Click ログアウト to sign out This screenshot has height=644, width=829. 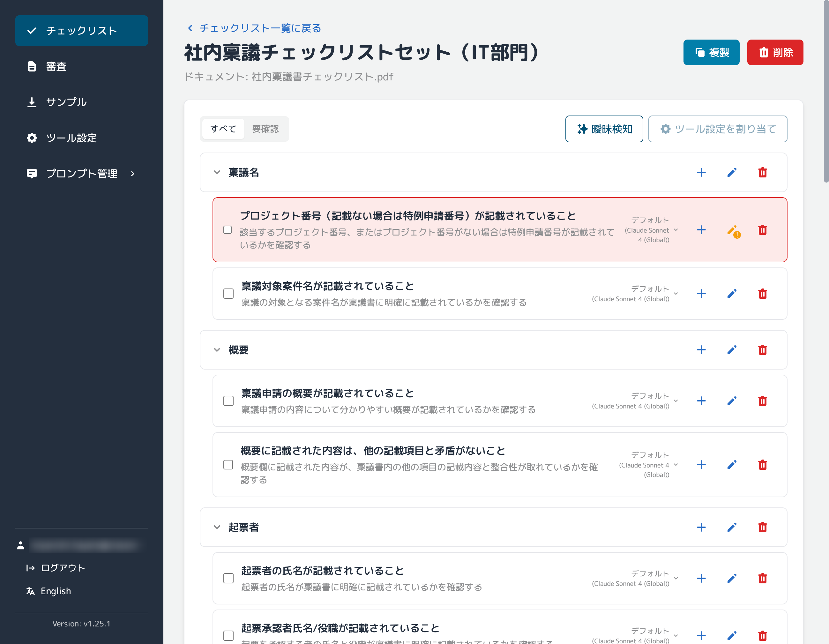pos(56,568)
